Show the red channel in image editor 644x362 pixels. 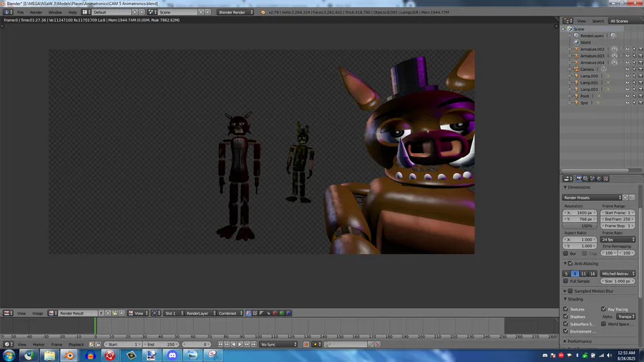point(275,313)
